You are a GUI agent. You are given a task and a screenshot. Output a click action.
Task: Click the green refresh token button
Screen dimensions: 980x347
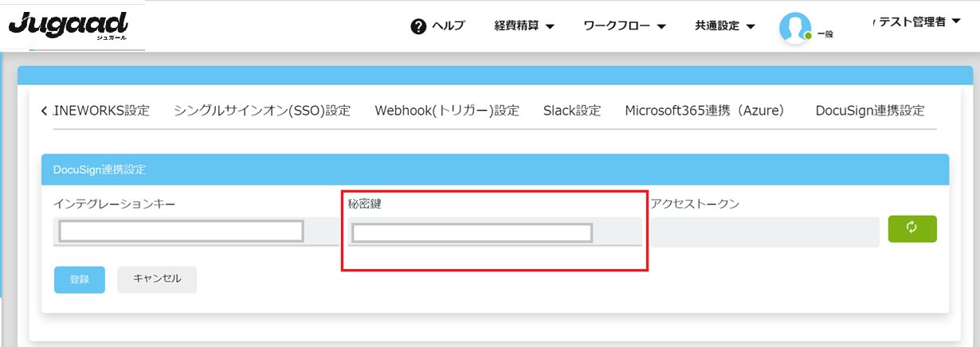click(912, 228)
